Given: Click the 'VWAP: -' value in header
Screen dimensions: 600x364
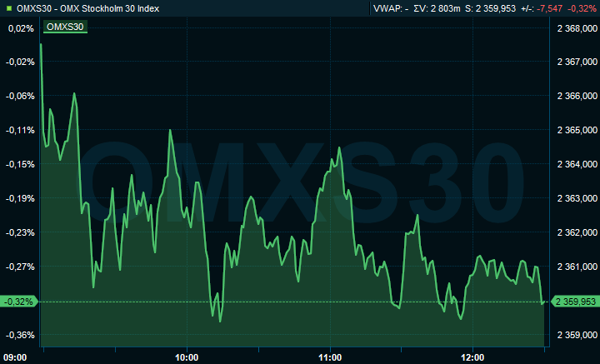Looking at the screenshot, I should [391, 8].
